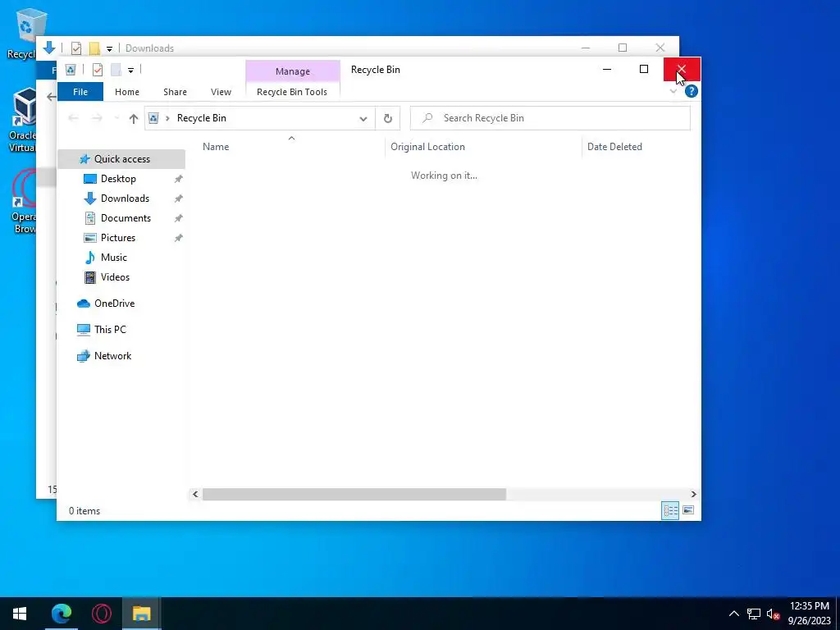
Task: Click the muted volume tray icon
Action: tap(773, 614)
